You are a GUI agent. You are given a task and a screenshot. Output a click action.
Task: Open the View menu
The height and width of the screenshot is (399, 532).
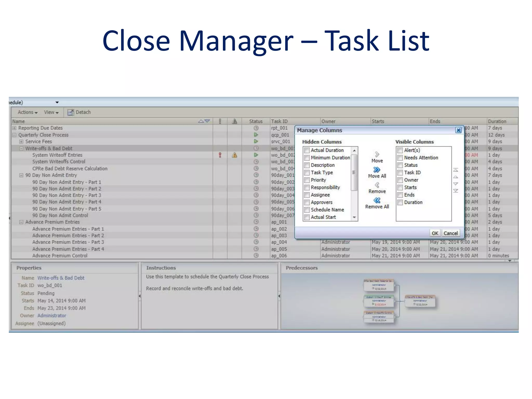pos(51,112)
